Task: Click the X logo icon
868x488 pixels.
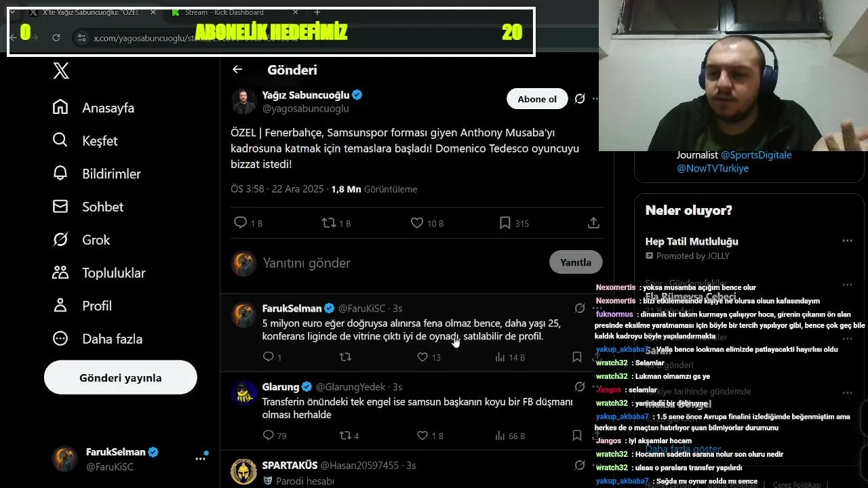Action: tap(61, 70)
